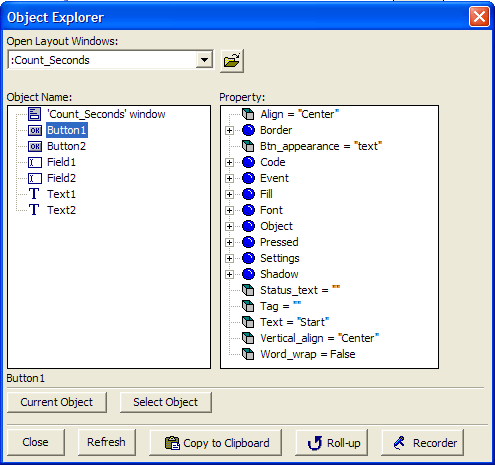Click the blue sphere icon next to Fill
The image size is (495, 465).
[248, 194]
